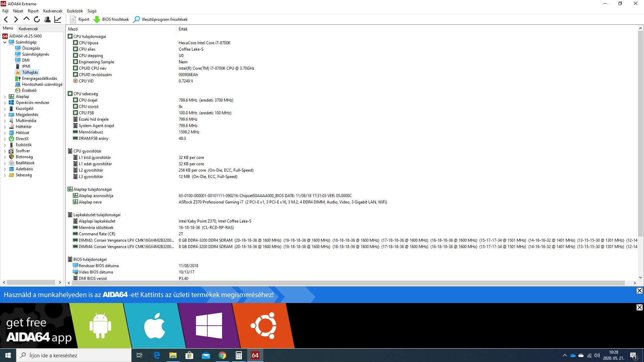Expand the Operációs rendszer node
The width and height of the screenshot is (644, 362).
pyautogui.click(x=5, y=103)
